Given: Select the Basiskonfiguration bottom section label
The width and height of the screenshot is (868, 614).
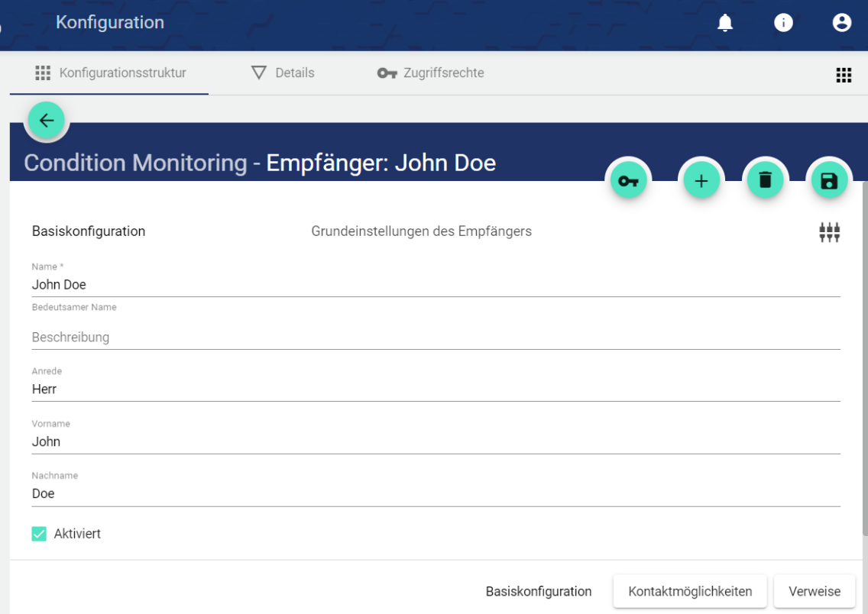Looking at the screenshot, I should (539, 591).
